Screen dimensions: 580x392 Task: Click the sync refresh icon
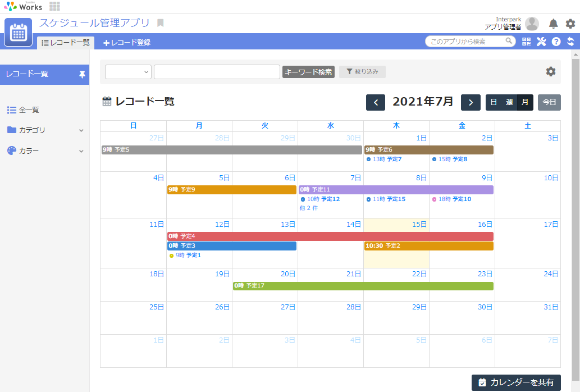click(571, 42)
